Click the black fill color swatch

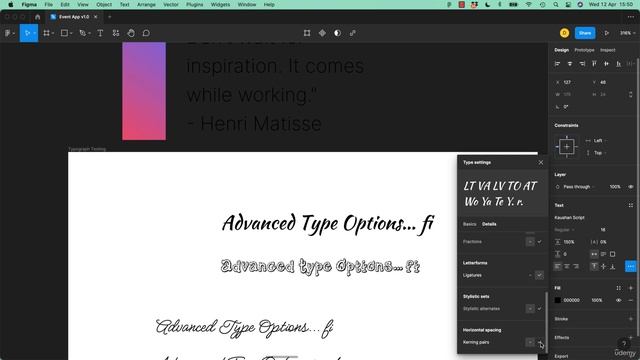click(x=558, y=300)
